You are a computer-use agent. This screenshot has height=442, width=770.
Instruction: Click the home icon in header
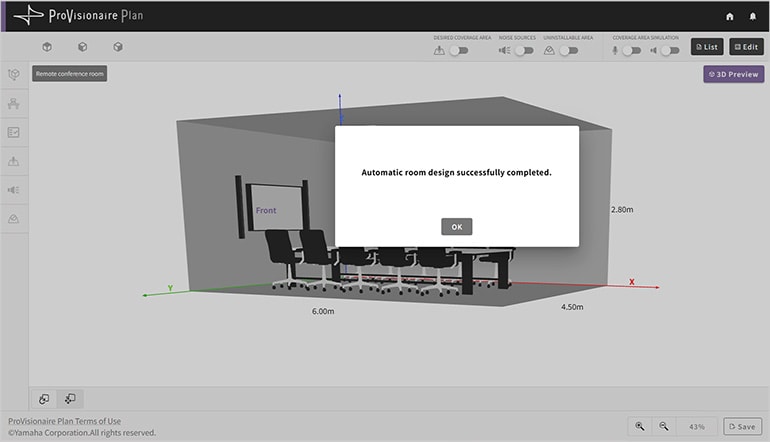729,16
